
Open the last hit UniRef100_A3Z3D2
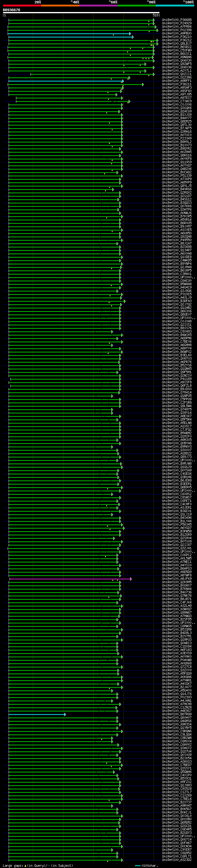(x=177, y=860)
